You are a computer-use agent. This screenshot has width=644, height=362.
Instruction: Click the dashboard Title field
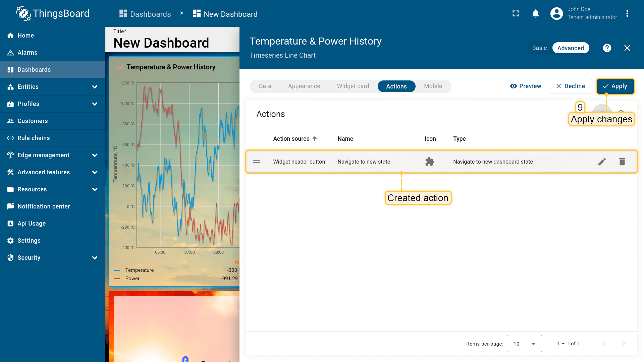[161, 43]
